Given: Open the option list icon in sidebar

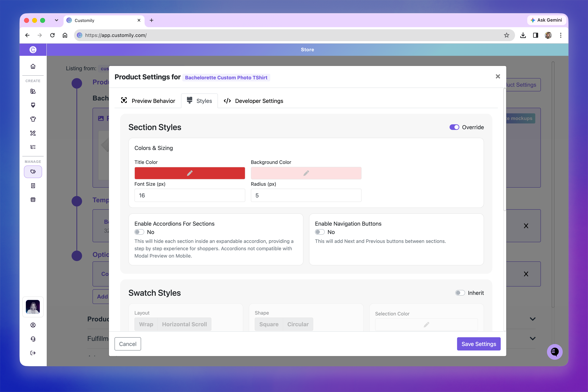Looking at the screenshot, I should point(33,147).
